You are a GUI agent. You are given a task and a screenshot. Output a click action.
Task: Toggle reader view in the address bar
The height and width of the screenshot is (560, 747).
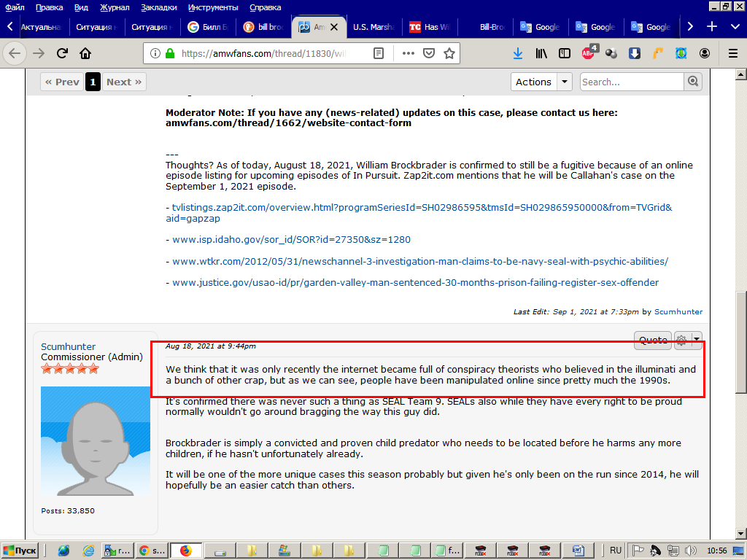[378, 53]
